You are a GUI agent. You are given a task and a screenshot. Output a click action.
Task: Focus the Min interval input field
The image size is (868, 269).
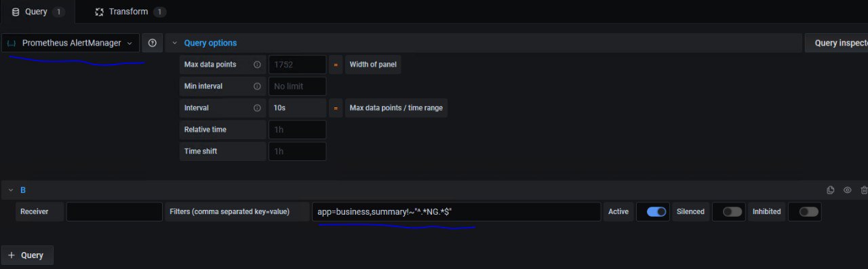pos(298,86)
